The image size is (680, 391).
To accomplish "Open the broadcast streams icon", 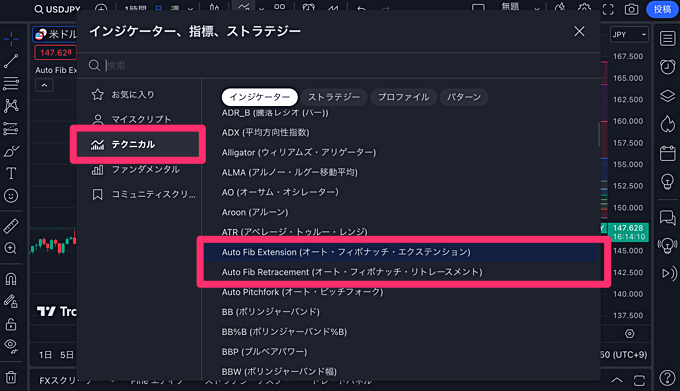I will click(668, 273).
